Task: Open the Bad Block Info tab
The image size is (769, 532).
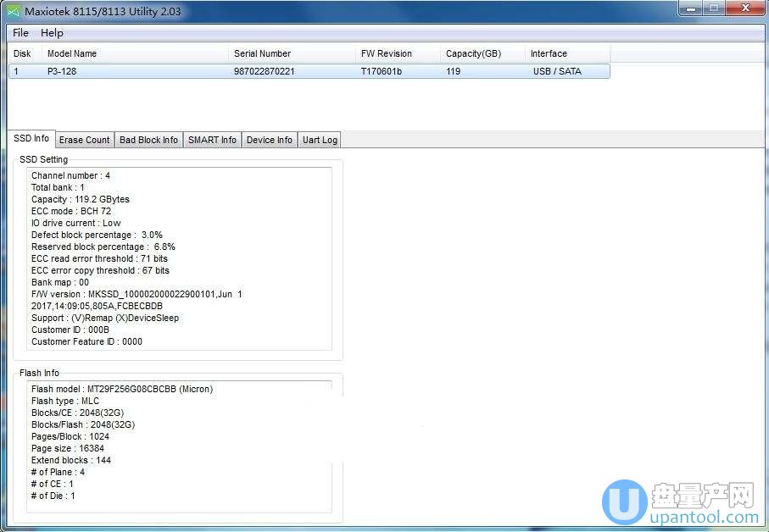Action: tap(148, 140)
